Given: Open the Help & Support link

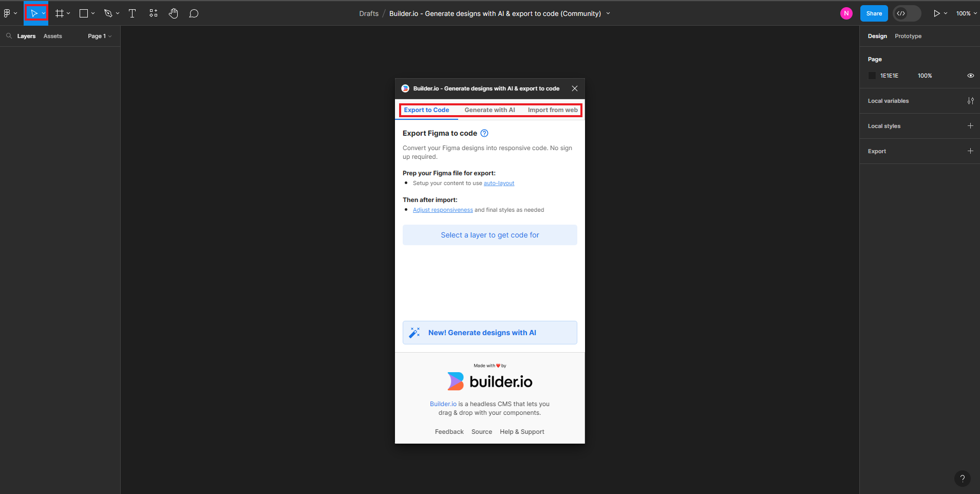Looking at the screenshot, I should click(x=522, y=432).
